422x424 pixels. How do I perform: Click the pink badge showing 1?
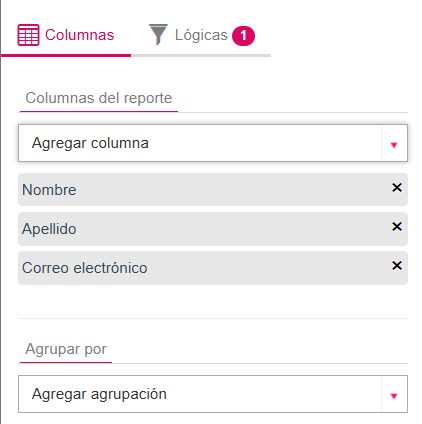pyautogui.click(x=243, y=36)
